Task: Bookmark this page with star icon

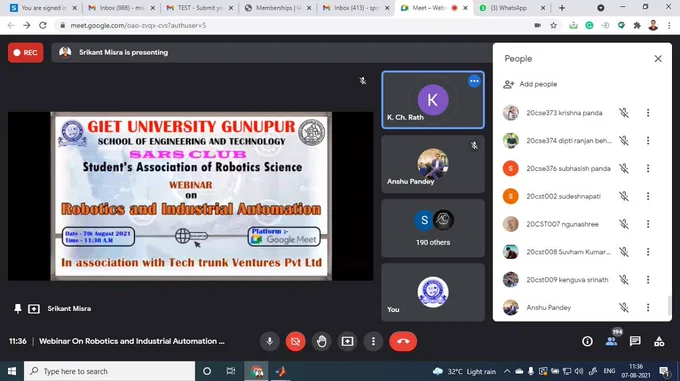Action: pos(553,26)
